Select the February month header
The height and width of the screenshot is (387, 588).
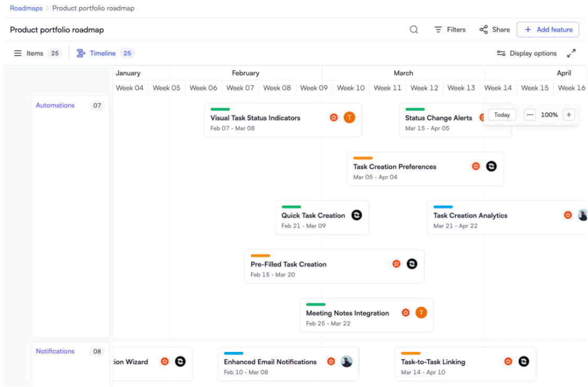[x=246, y=73]
